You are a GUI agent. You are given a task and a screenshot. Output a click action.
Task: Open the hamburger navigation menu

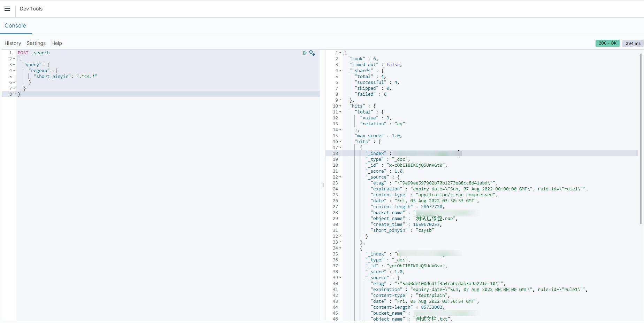pyautogui.click(x=7, y=9)
